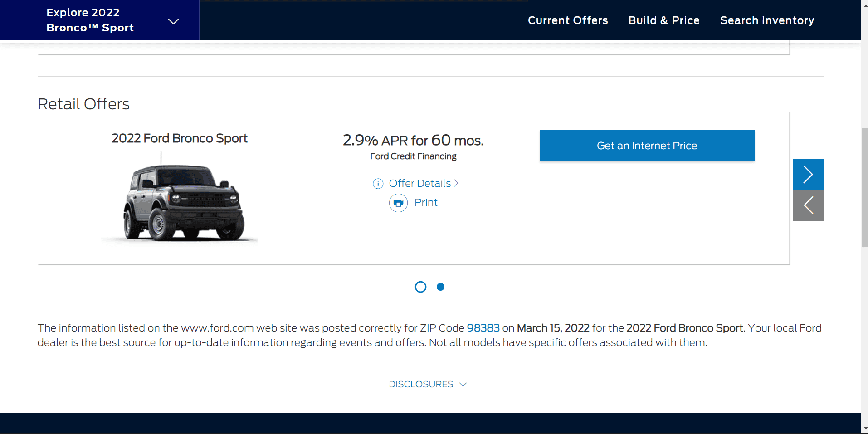The width and height of the screenshot is (868, 434).
Task: Click the previous arrow on the offers carousel
Action: point(808,205)
